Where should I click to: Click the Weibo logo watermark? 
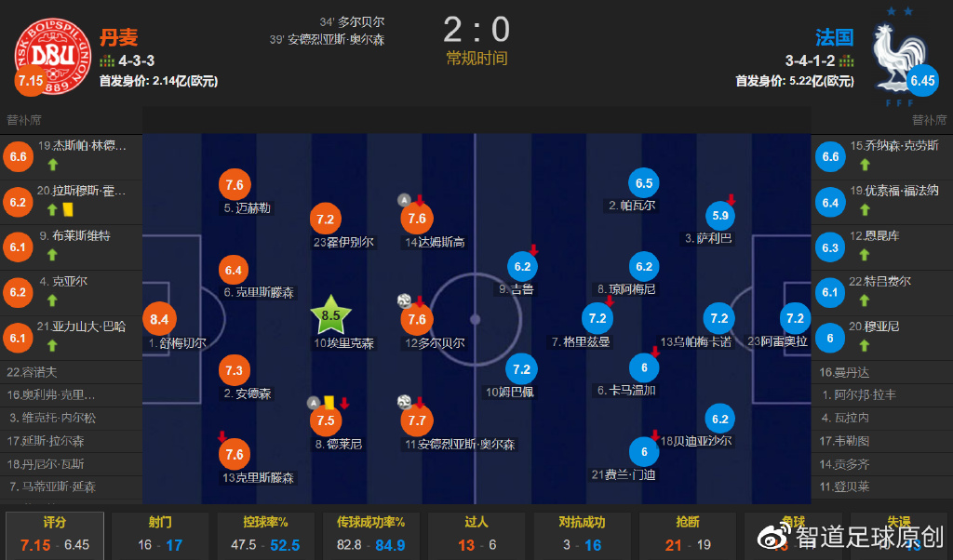coord(773,537)
